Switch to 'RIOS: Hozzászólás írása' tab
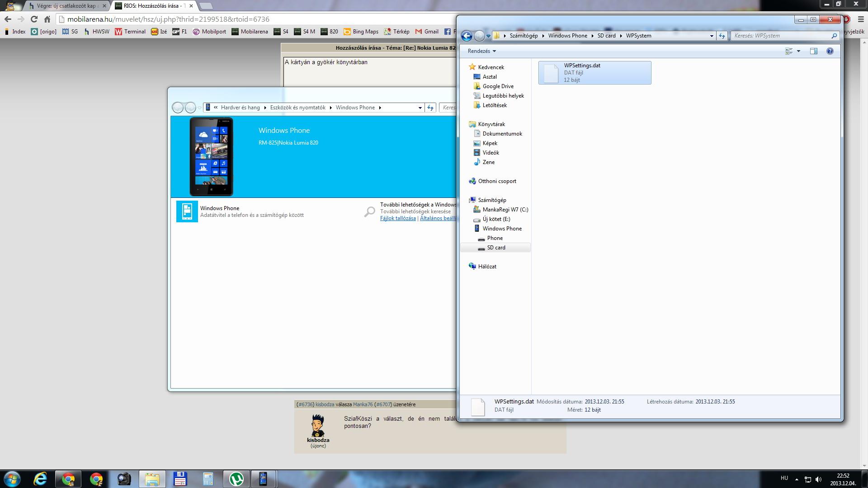The width and height of the screenshot is (868, 488). (x=154, y=6)
